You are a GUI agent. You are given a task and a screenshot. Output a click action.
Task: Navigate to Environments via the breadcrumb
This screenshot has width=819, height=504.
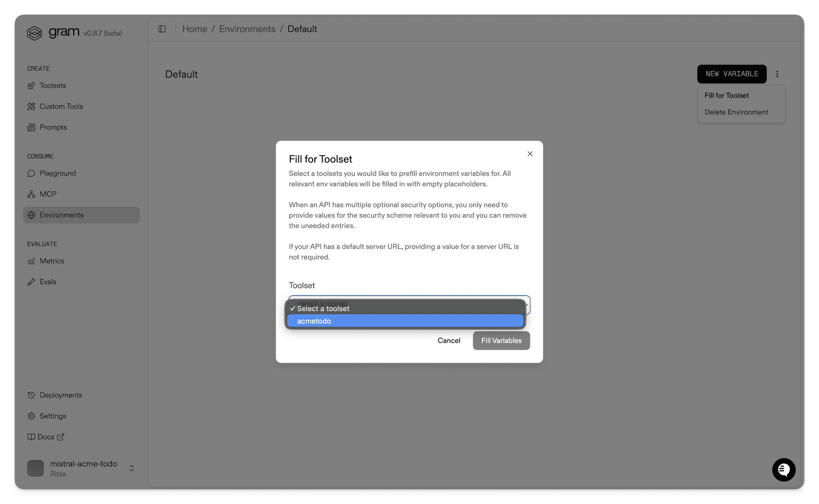click(x=247, y=29)
